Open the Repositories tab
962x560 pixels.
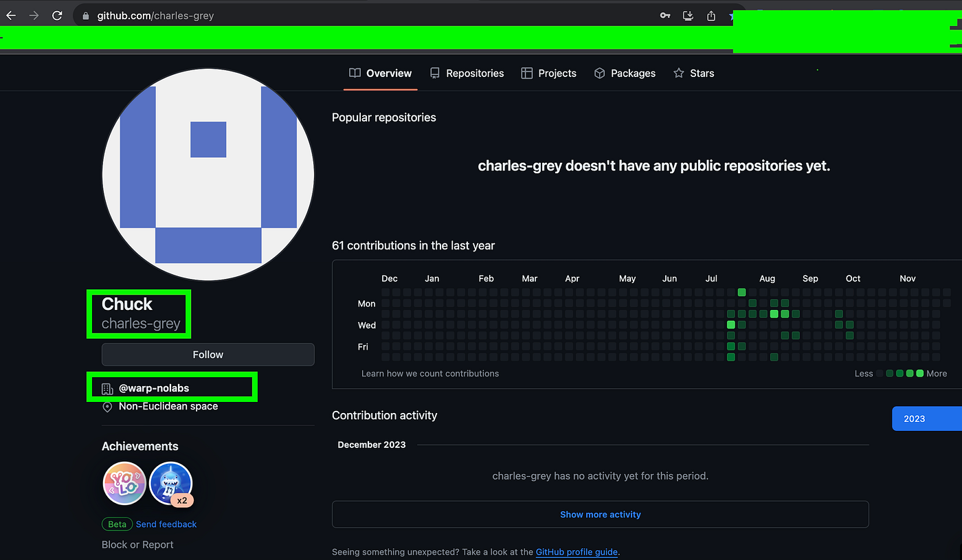[467, 73]
